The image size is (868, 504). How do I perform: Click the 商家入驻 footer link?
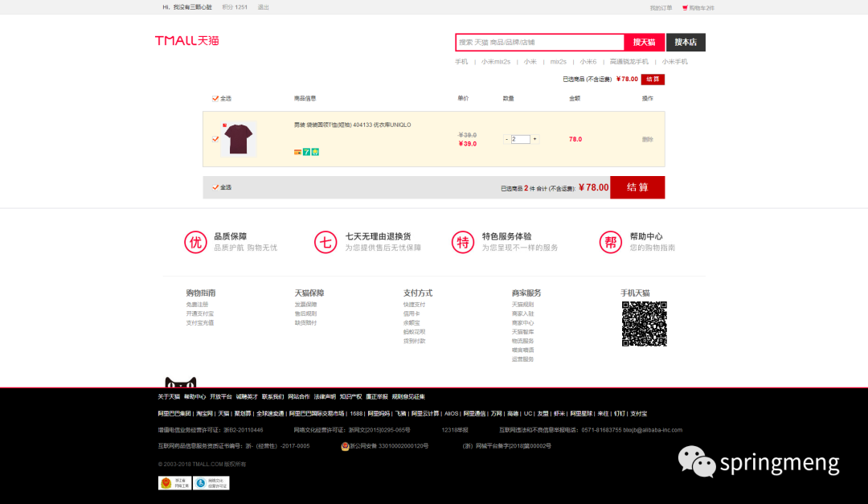point(522,313)
